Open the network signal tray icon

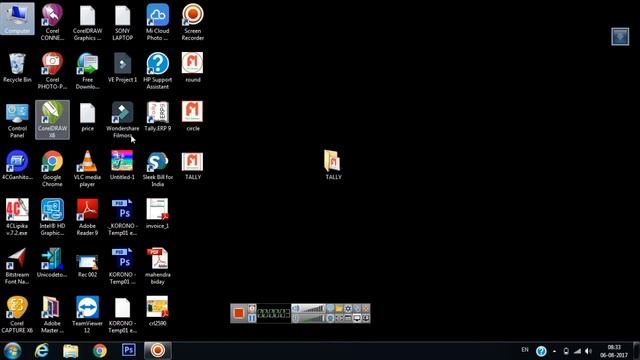(577, 351)
